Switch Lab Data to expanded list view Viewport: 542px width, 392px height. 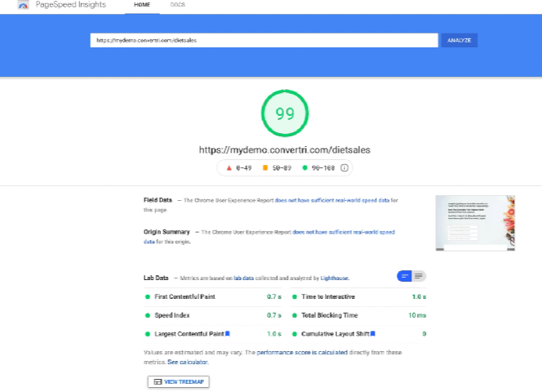click(x=419, y=276)
